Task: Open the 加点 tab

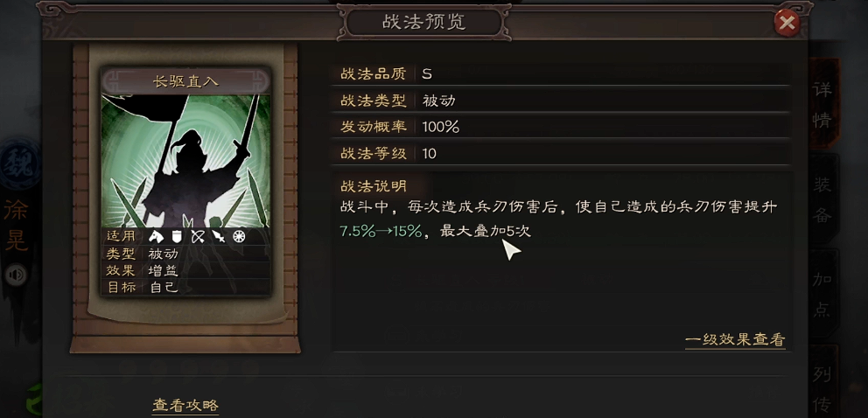Action: (822, 294)
